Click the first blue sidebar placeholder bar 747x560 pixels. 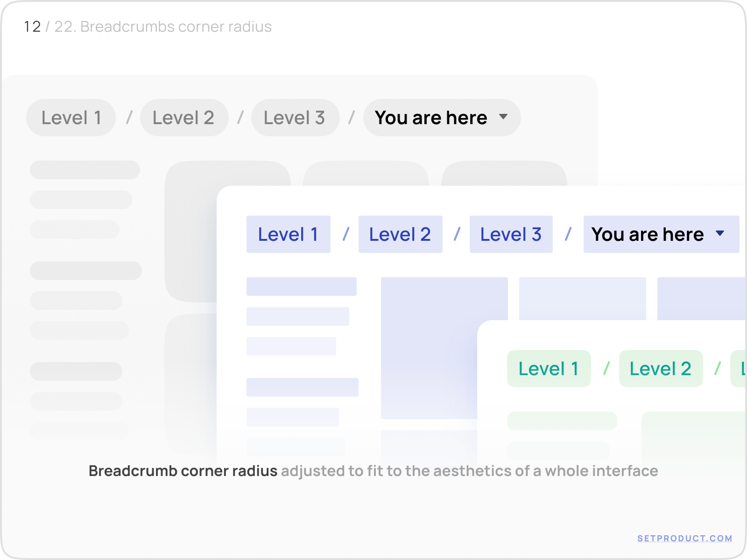point(301,287)
